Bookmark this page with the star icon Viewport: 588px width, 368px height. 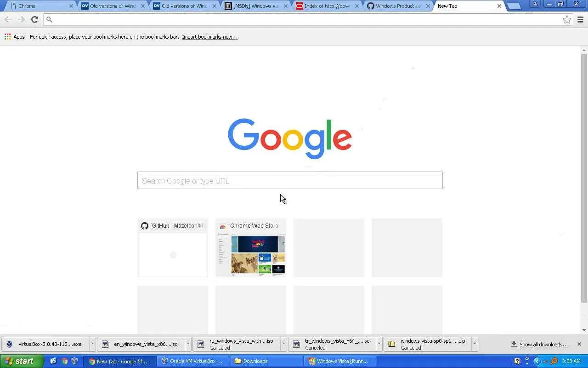point(567,19)
